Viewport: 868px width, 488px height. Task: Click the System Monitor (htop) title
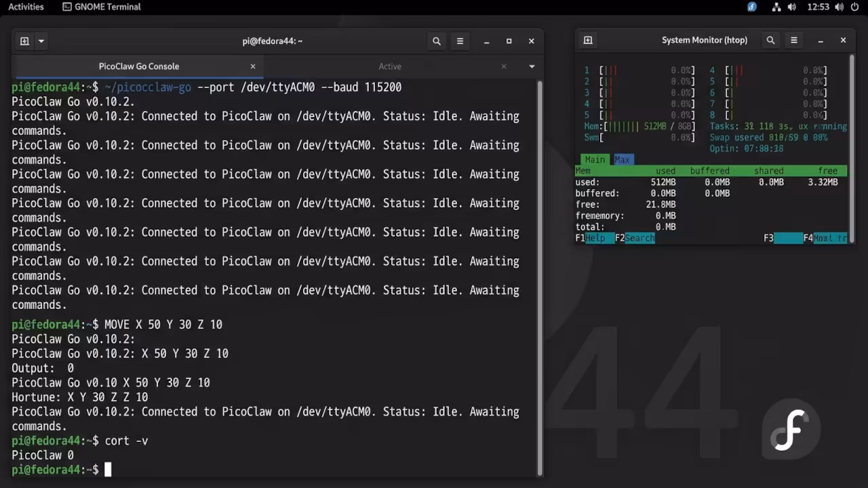coord(705,40)
